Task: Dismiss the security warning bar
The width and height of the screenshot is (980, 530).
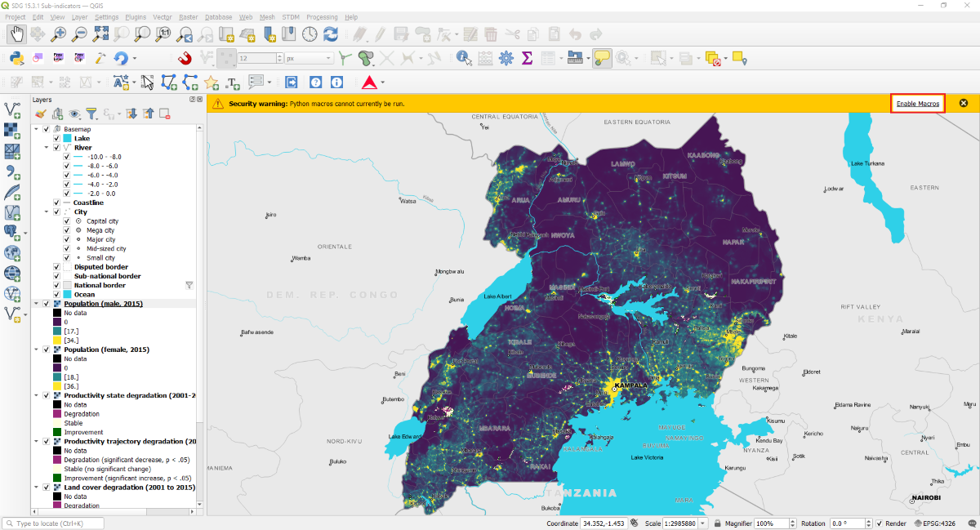Action: pos(964,104)
